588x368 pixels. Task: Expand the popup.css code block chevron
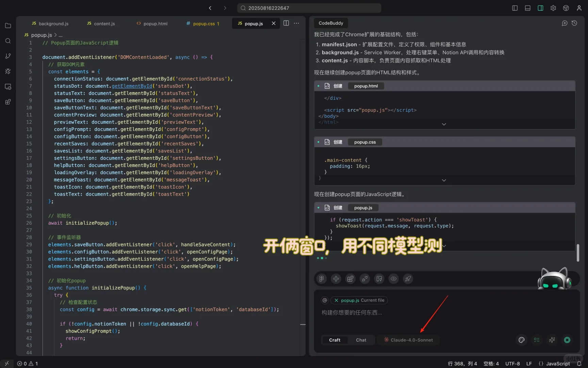444,180
